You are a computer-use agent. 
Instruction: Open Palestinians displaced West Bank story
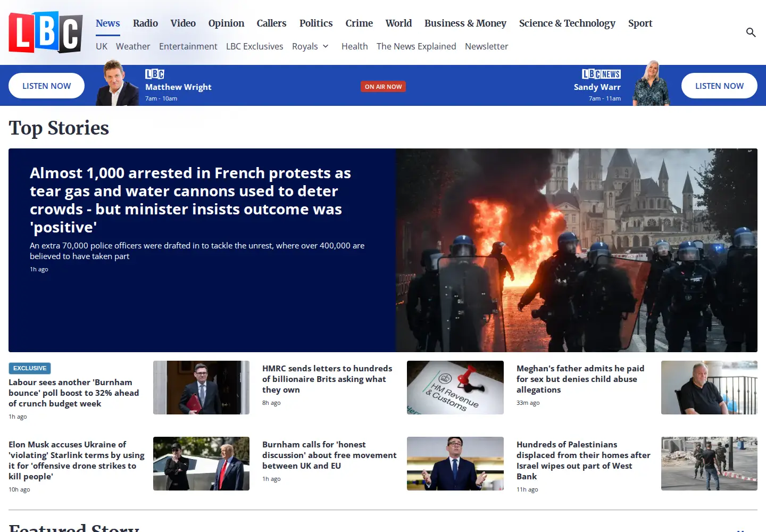click(584, 460)
